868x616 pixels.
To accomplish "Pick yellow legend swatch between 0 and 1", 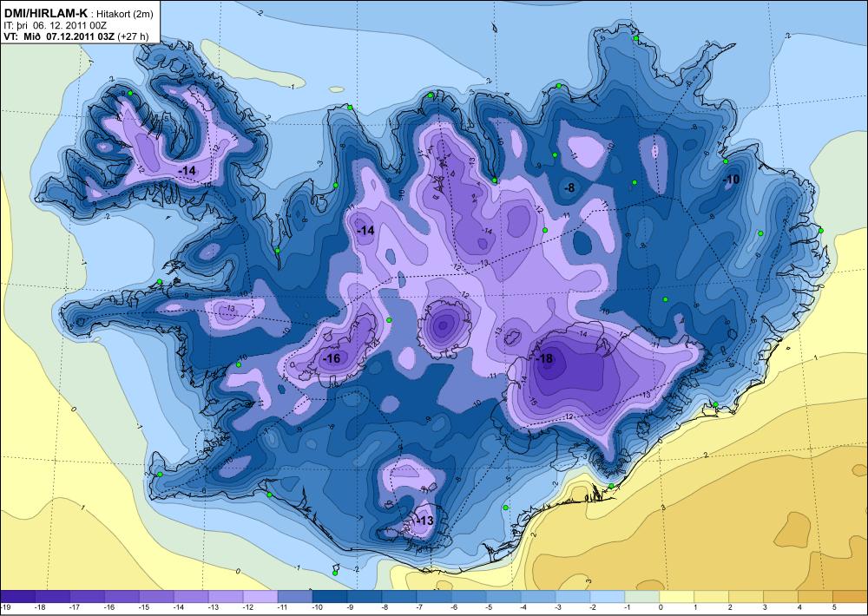I will (x=676, y=597).
